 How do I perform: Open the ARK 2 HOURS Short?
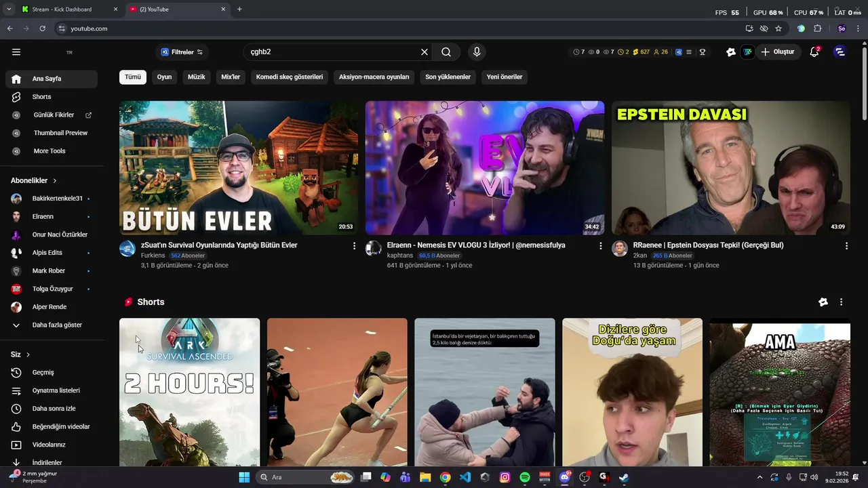coord(189,392)
